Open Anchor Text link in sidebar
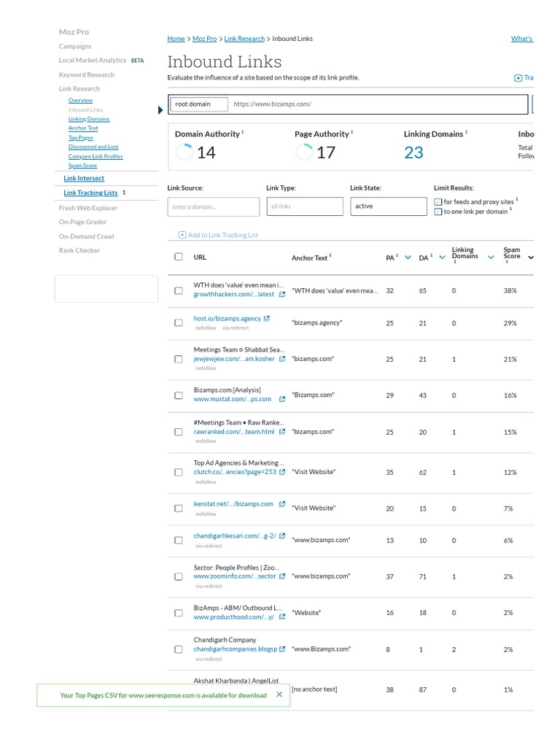The height and width of the screenshot is (747, 560). (x=83, y=128)
